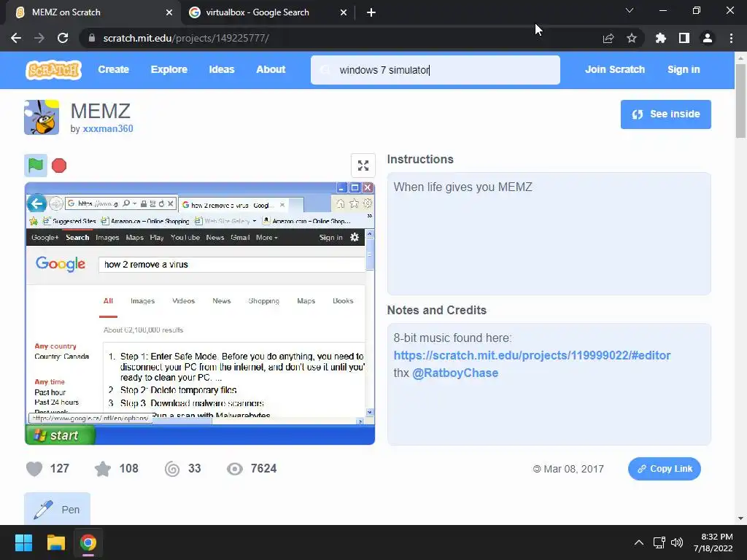Click the See inside button
The width and height of the screenshot is (747, 560).
pos(665,114)
